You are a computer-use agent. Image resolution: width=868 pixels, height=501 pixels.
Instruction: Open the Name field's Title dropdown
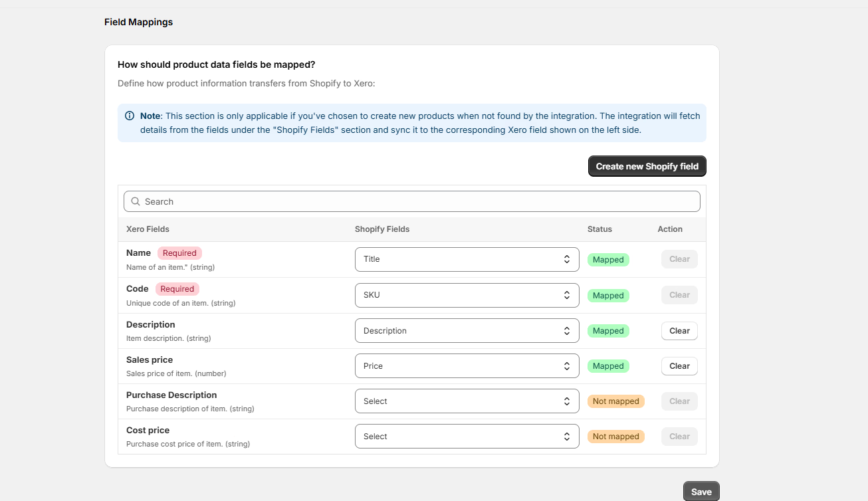click(467, 259)
